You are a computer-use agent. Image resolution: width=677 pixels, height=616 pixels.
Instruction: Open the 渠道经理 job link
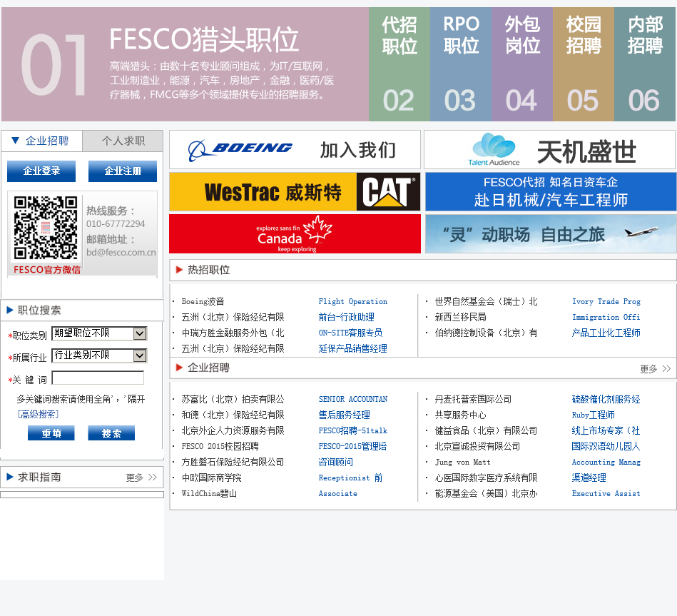[x=589, y=478]
